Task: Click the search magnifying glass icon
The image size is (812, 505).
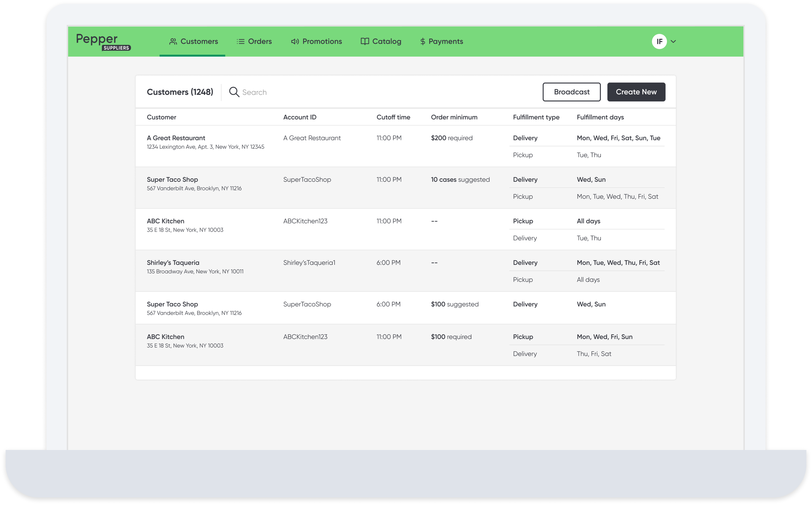Action: (234, 92)
